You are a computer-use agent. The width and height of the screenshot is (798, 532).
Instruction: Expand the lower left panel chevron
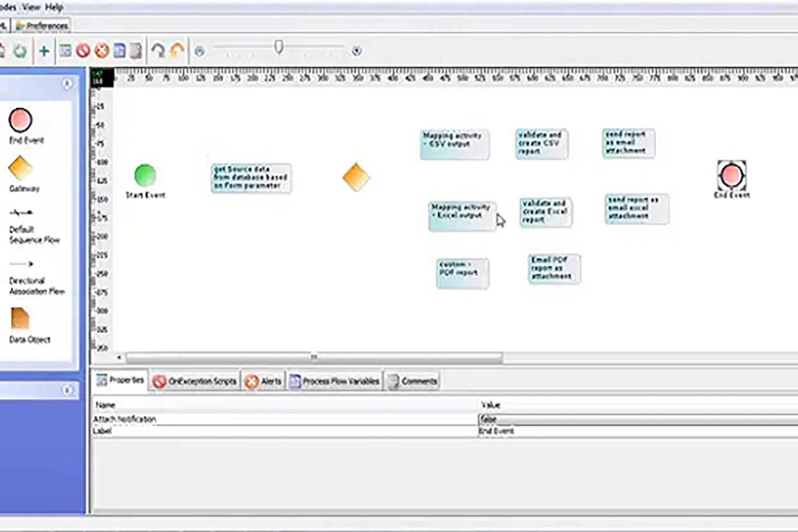[67, 390]
